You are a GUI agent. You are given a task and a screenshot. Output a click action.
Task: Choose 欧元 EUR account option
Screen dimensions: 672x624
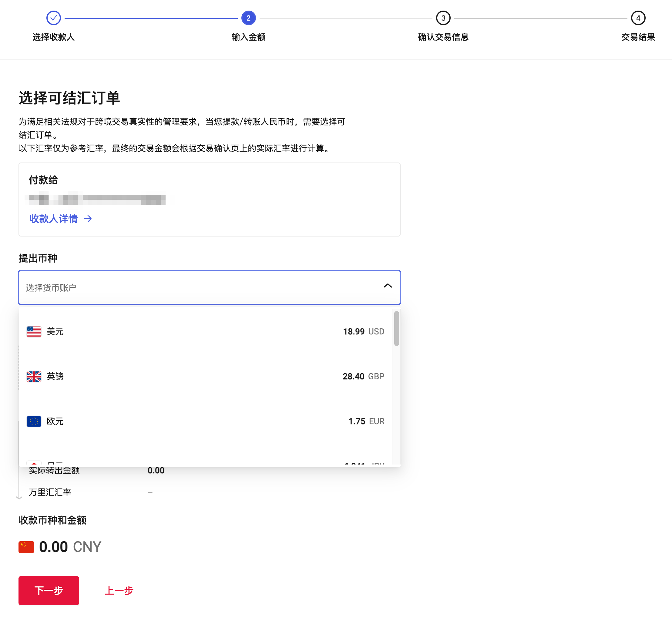click(205, 421)
